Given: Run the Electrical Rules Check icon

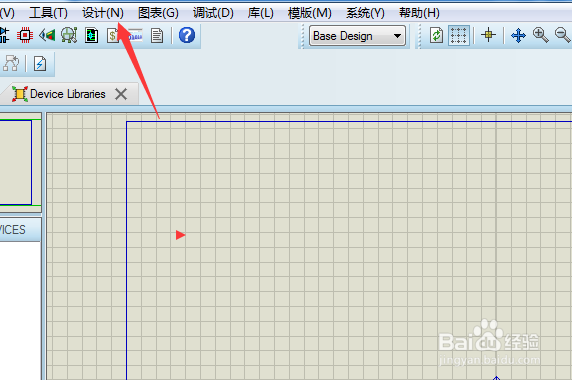Looking at the screenshot, I should pos(40,64).
